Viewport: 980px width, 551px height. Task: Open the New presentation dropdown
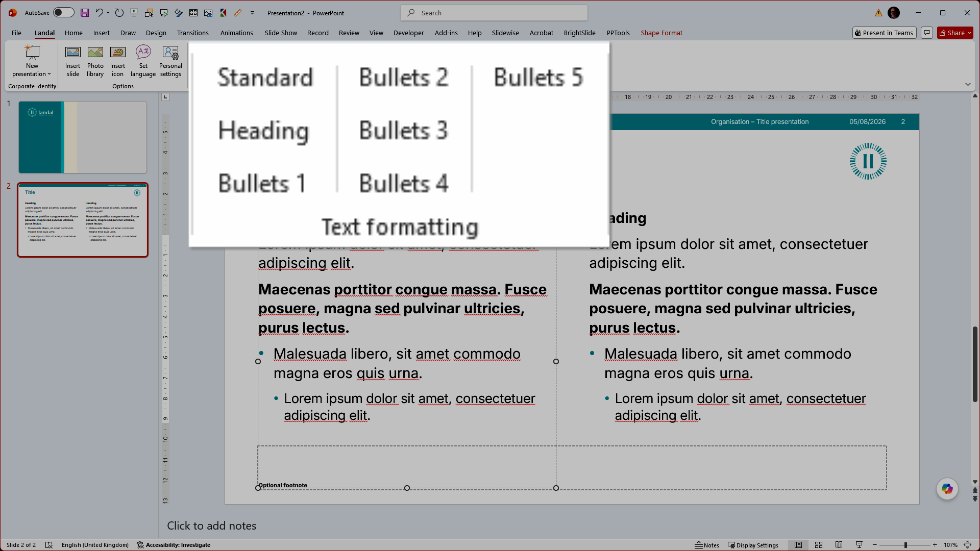(32, 61)
